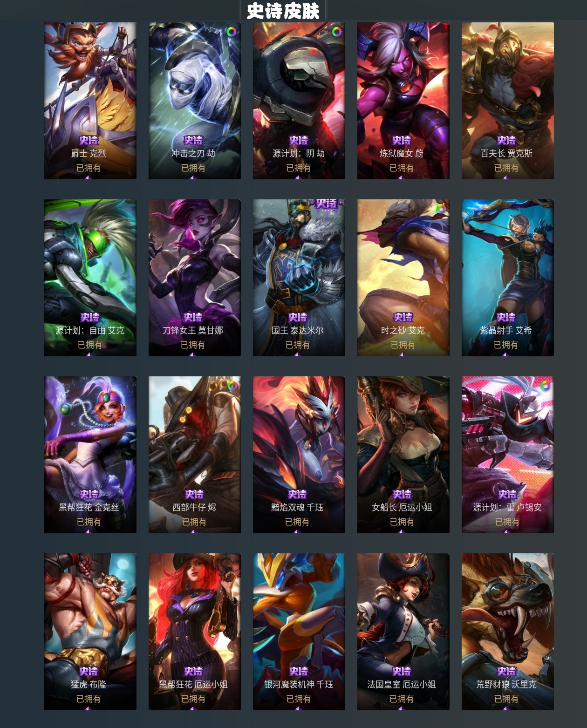Click 已拥有 label under 黑帮狂花 厄运小姐
The image size is (587, 728).
pyautogui.click(x=193, y=699)
